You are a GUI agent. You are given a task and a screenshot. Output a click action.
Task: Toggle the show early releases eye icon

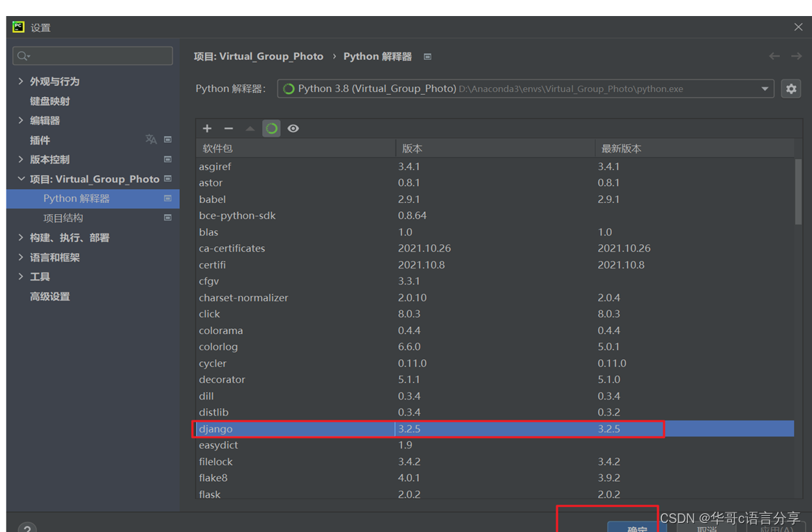(x=293, y=128)
